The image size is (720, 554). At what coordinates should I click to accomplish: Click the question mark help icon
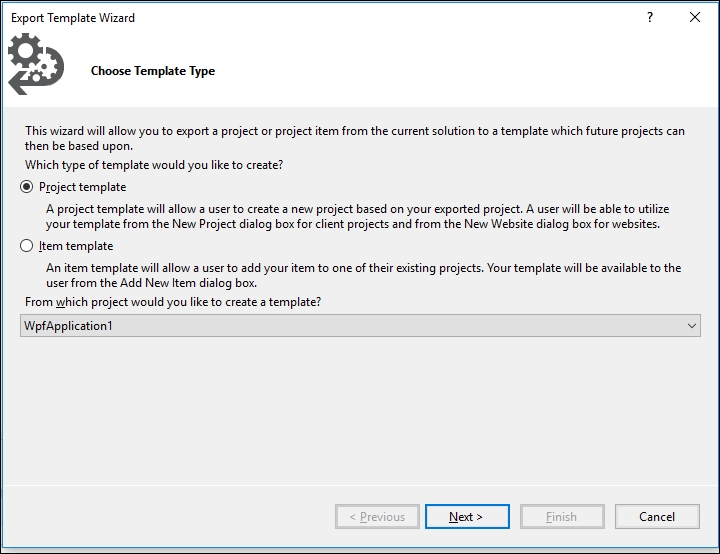650,17
